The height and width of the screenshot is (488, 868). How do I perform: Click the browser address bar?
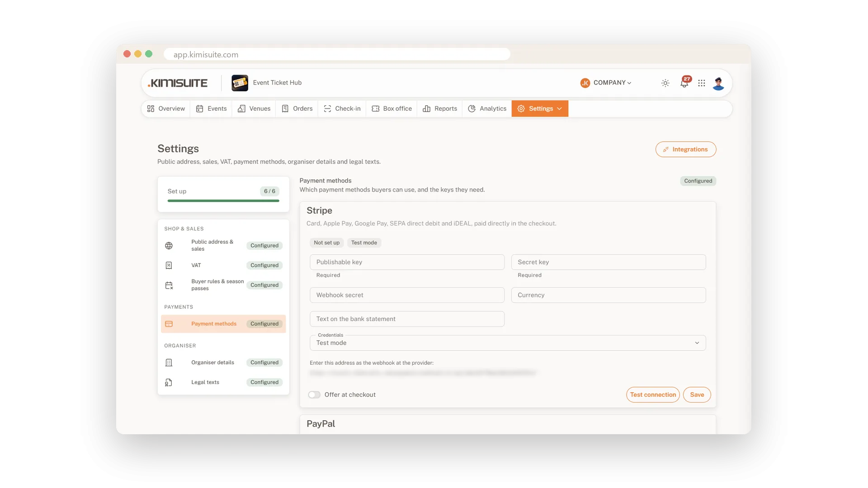click(337, 54)
